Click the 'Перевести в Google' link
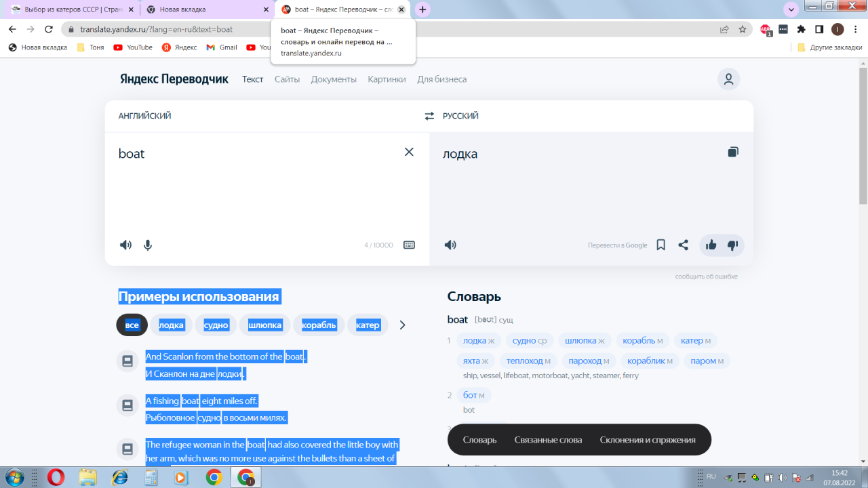 [617, 245]
